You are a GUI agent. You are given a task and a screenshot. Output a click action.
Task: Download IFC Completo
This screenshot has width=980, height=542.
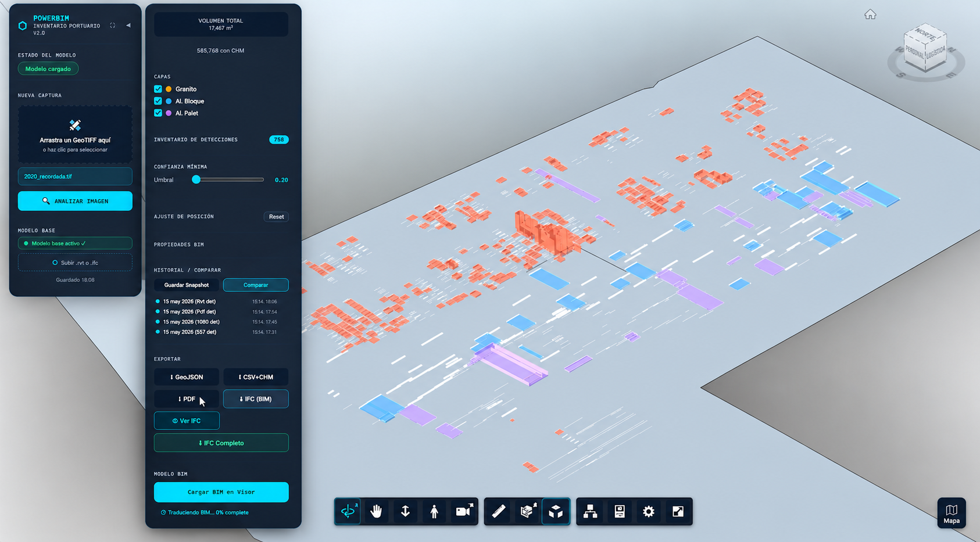coord(221,443)
